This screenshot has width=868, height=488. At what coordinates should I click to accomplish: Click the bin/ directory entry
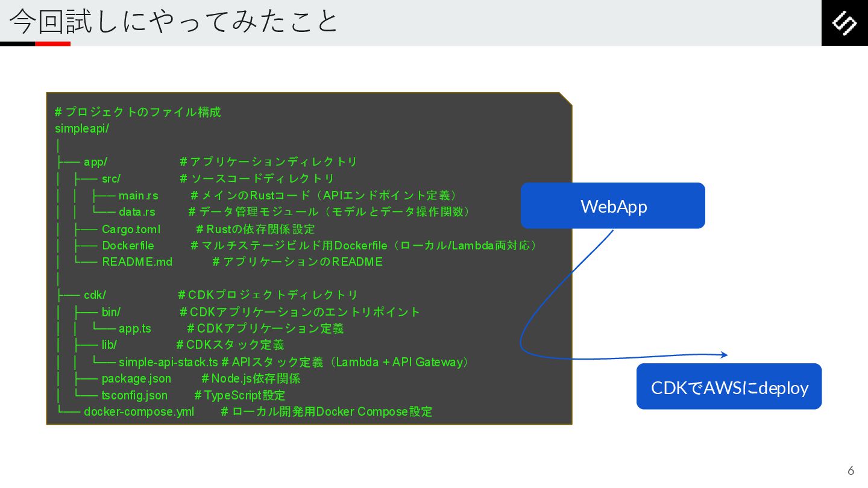click(111, 312)
